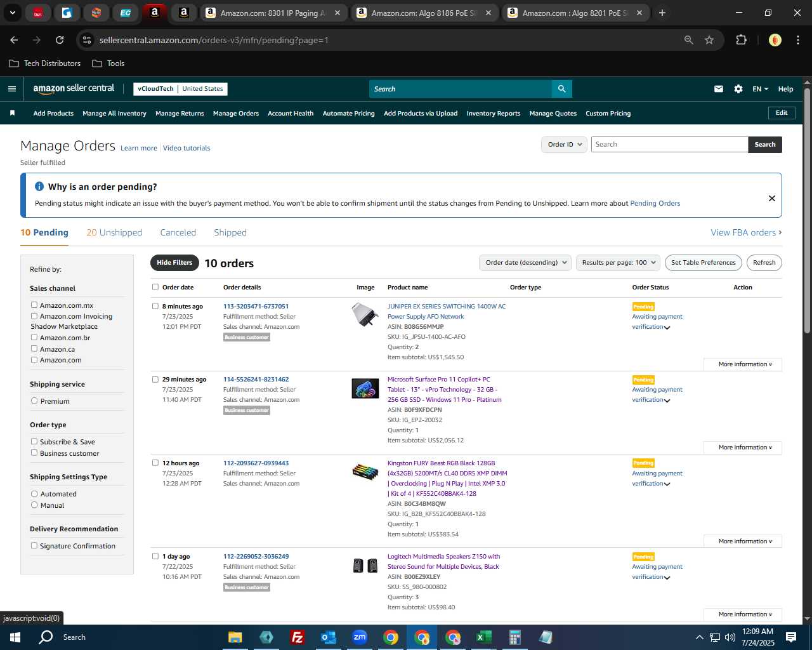Open Account Health menu item

291,114
